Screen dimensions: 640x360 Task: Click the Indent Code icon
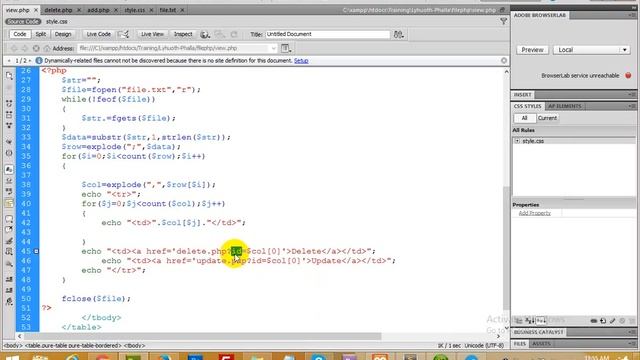(9, 279)
